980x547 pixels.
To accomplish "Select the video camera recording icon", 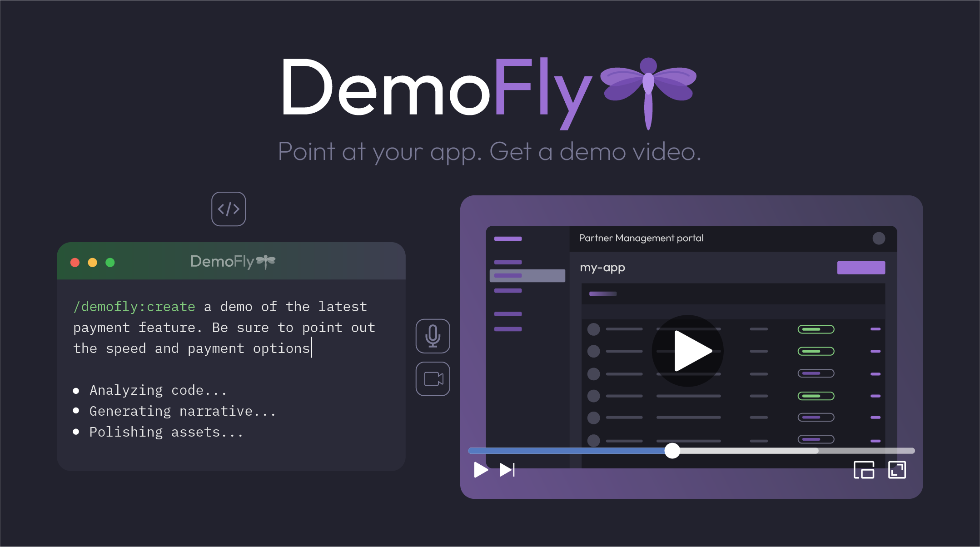I will pyautogui.click(x=433, y=378).
